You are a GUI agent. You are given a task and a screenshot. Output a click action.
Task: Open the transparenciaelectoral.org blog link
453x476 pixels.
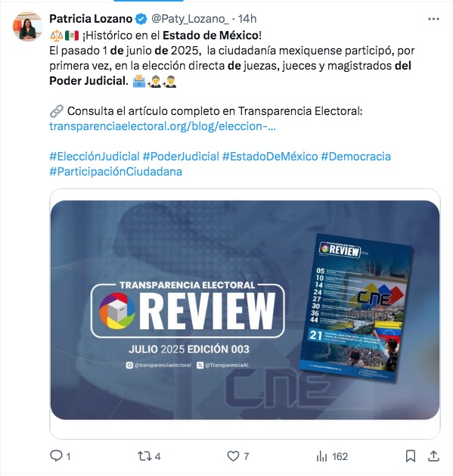[x=163, y=126]
